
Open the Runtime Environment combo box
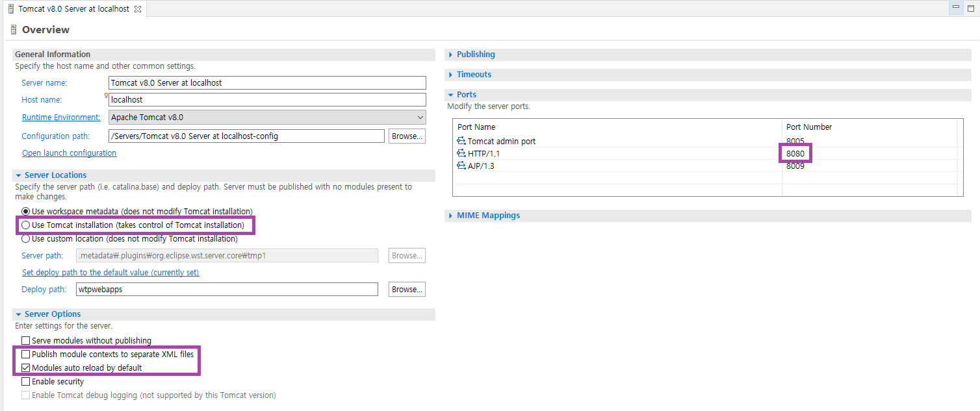click(267, 118)
